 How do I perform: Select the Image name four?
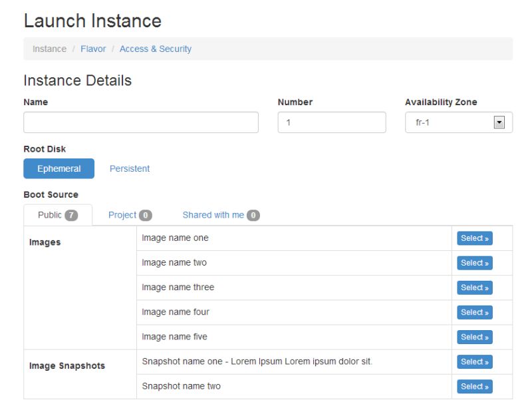474,312
